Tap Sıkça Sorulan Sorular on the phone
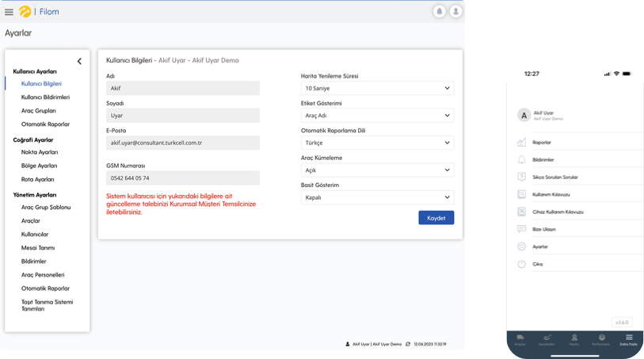Screen dimensions: 644x359 (554, 177)
